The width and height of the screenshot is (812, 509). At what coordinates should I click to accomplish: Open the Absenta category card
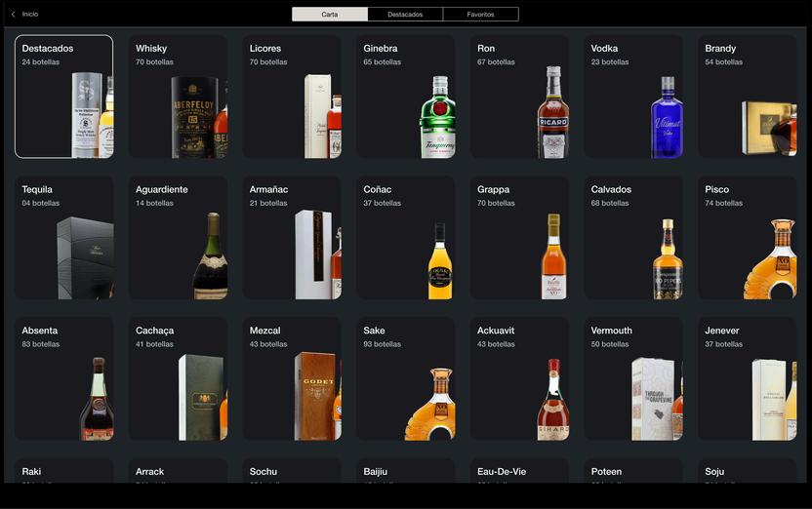[x=63, y=378]
